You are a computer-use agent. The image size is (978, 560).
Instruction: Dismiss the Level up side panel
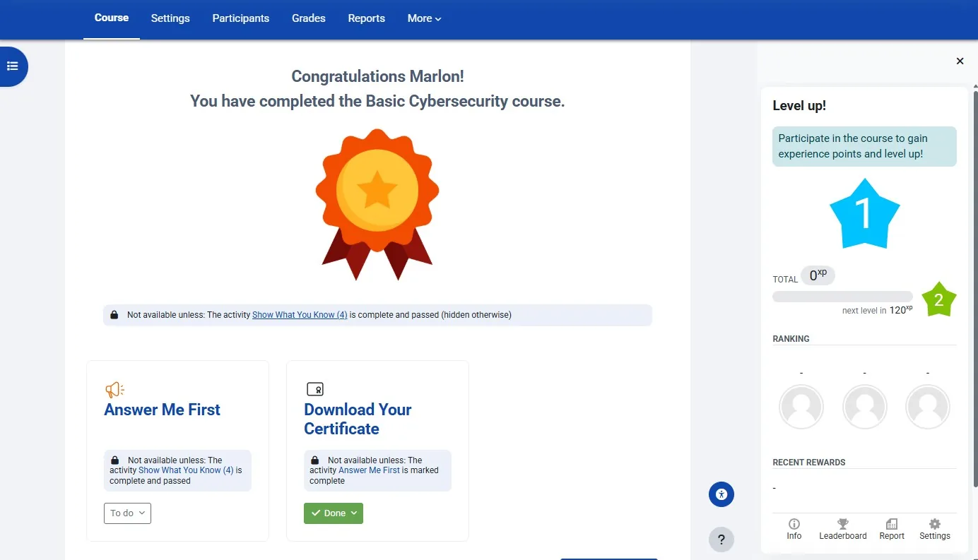[x=960, y=61]
